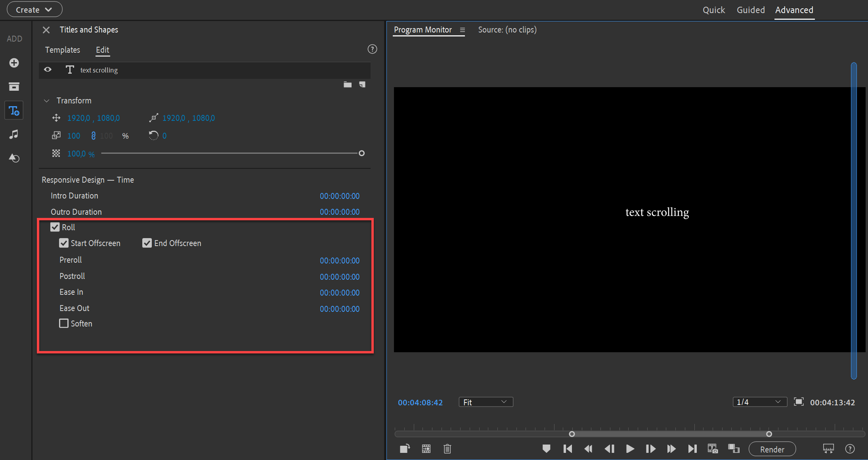Image resolution: width=868 pixels, height=460 pixels.
Task: Open the 1/4 playback resolution dropdown
Action: (759, 402)
